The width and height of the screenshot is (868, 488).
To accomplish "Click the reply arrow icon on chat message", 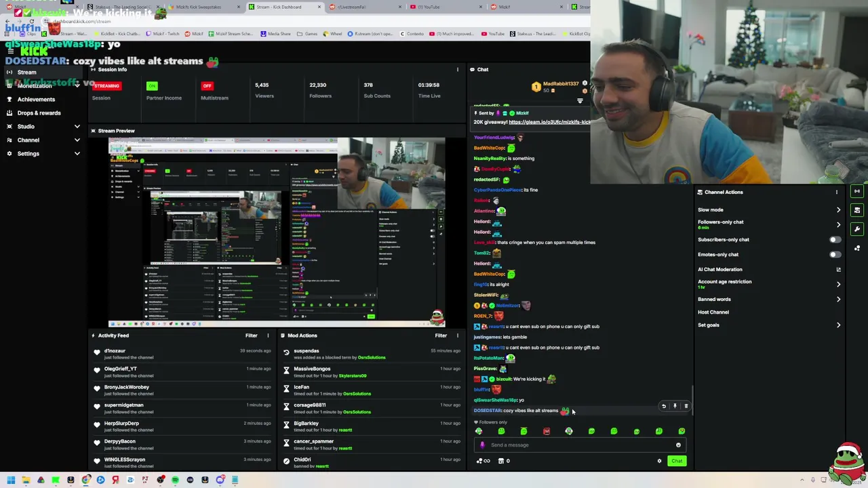I will pos(664,406).
